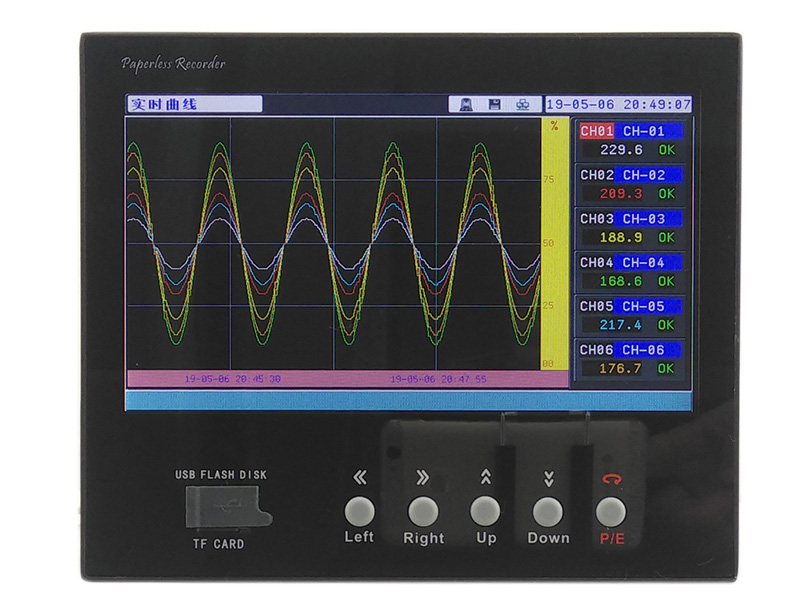Image resolution: width=800 pixels, height=600 pixels.
Task: Tap the timestamp 19-05-06 20:45:30
Action: click(233, 379)
